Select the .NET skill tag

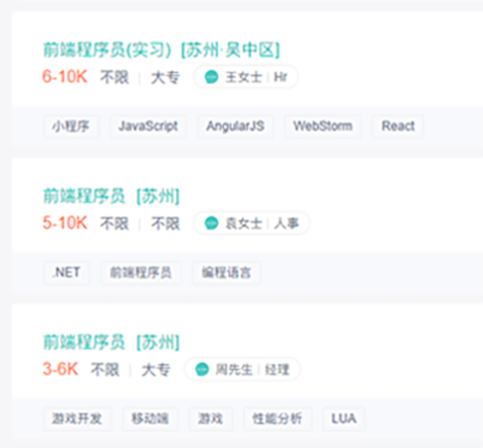[67, 273]
